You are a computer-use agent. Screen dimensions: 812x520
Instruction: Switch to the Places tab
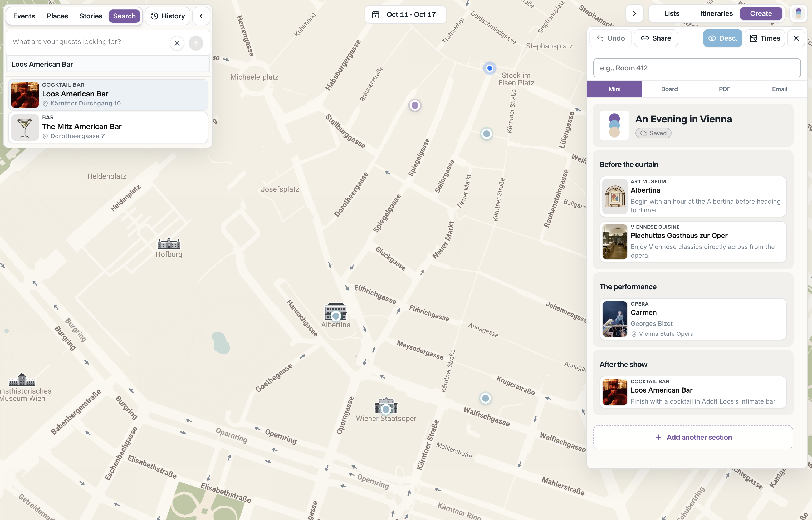point(57,16)
